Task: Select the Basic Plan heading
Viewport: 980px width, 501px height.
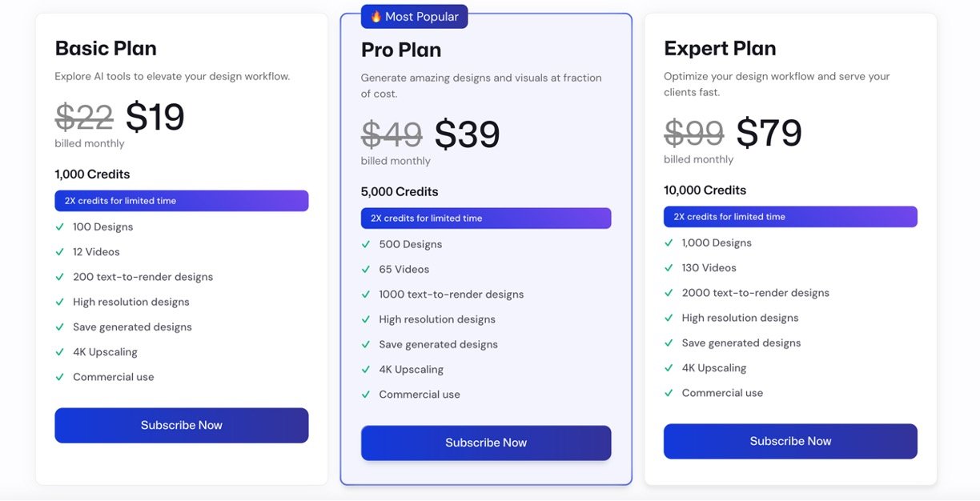Action: [106, 48]
